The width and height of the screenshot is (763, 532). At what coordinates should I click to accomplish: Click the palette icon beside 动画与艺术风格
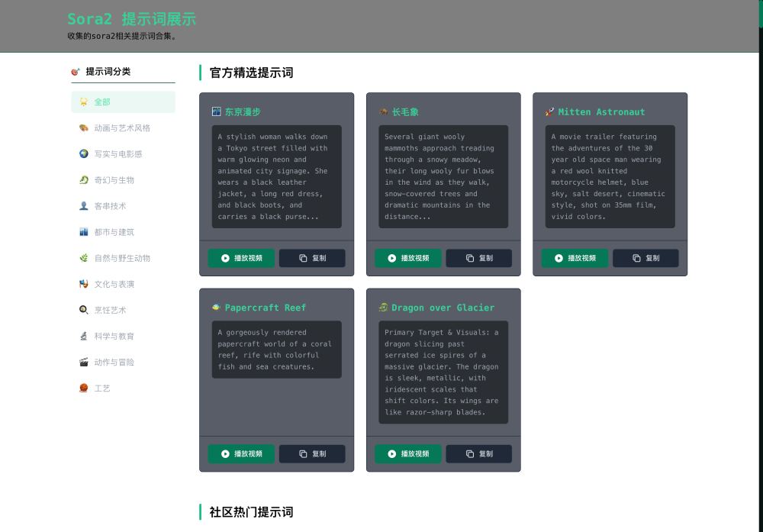click(x=84, y=128)
